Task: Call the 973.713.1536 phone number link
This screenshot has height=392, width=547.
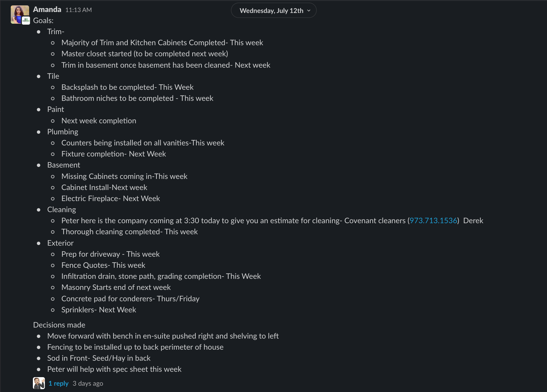Action: (x=433, y=221)
